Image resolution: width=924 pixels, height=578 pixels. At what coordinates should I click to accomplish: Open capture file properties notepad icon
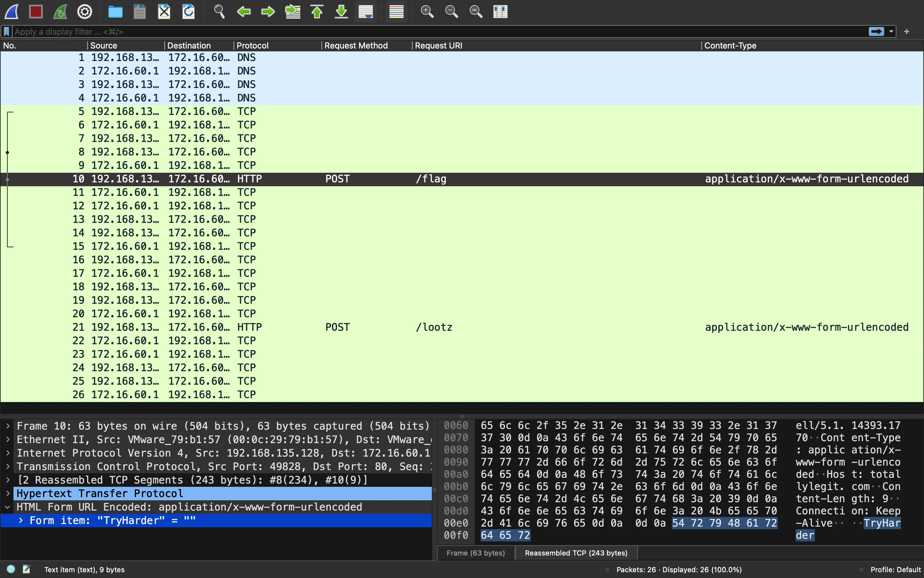tap(26, 569)
